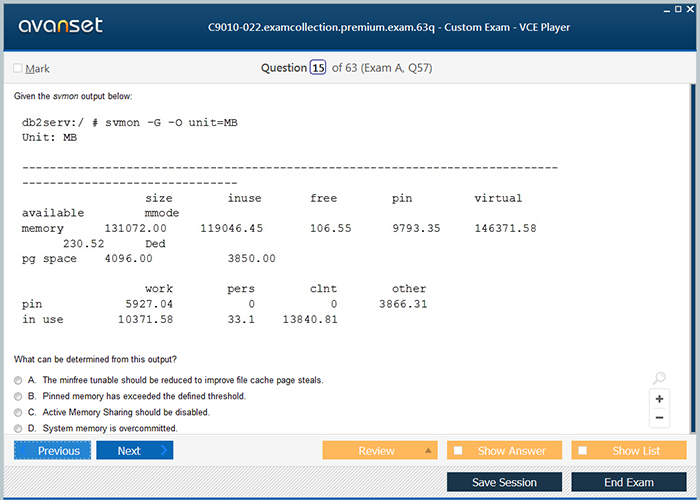This screenshot has width=700, height=500.
Task: Zoom in with the plus icon
Action: tap(659, 398)
